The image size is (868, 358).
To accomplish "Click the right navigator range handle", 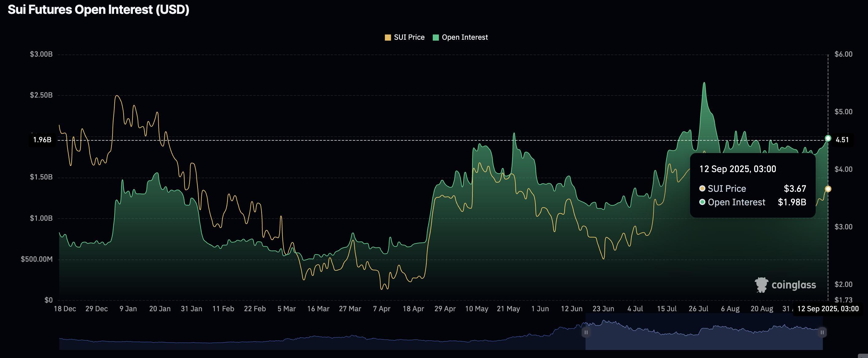I will [x=823, y=332].
